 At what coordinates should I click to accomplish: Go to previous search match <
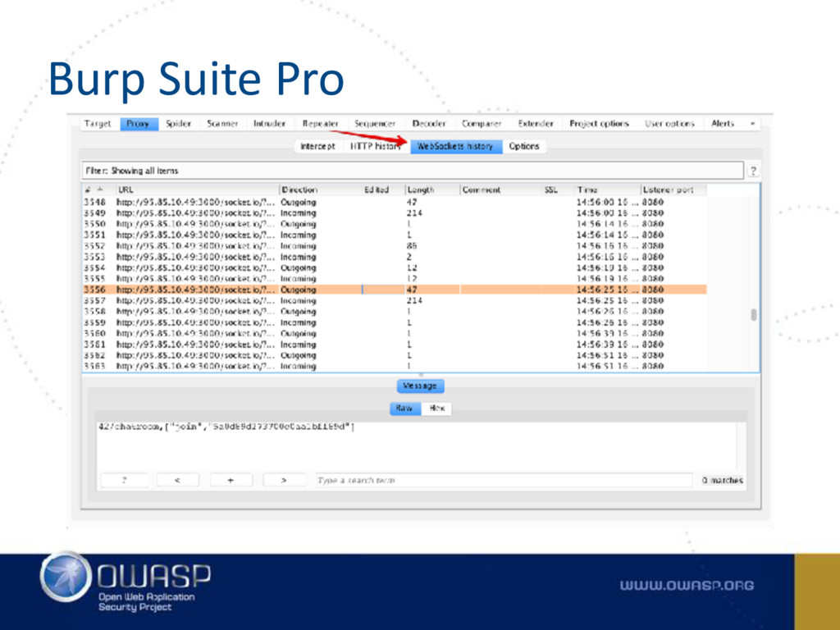point(177,480)
